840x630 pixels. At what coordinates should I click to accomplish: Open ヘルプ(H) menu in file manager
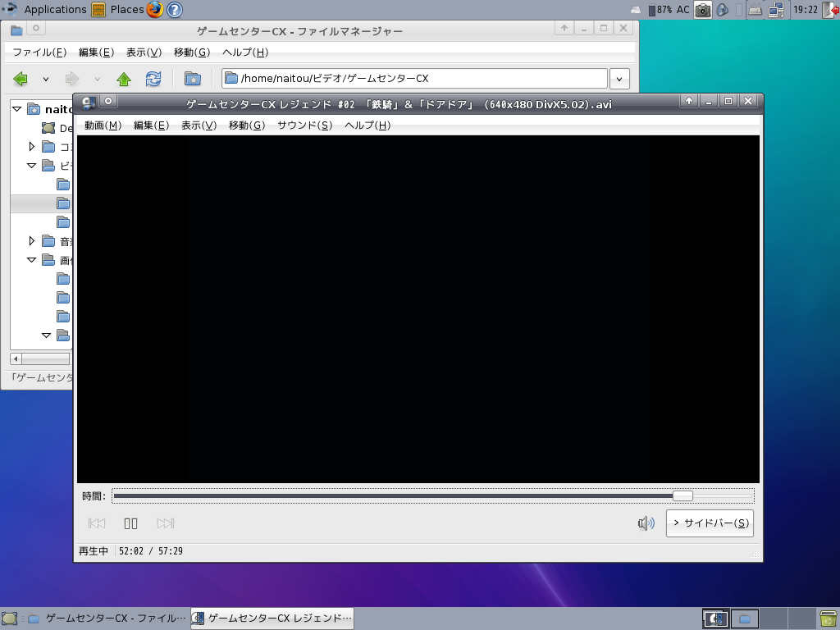pos(245,52)
